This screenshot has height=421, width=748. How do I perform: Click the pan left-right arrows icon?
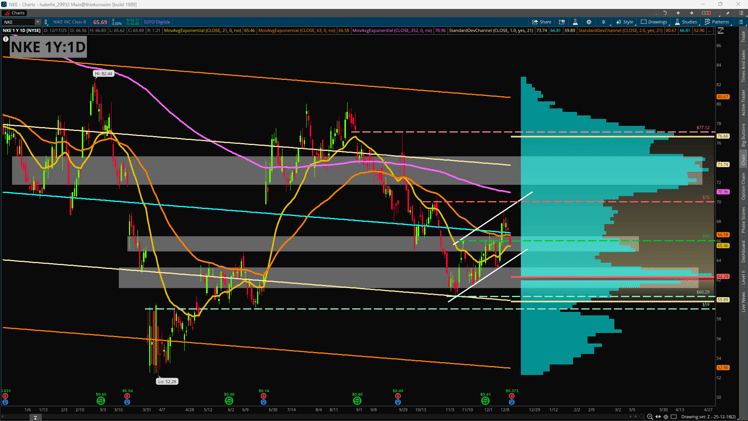(x=658, y=417)
